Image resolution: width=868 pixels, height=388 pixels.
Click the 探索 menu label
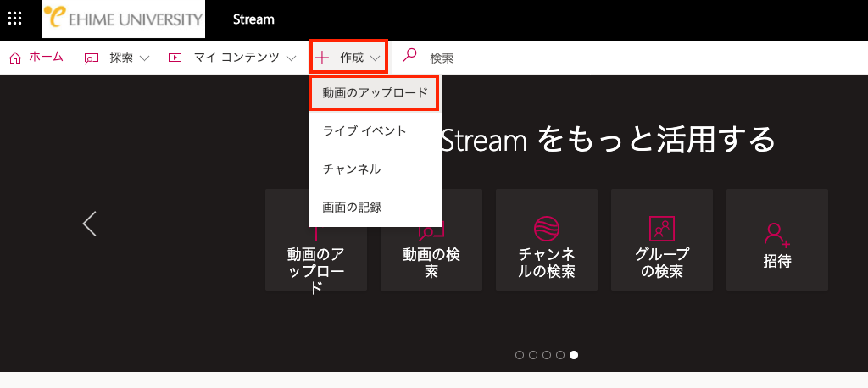121,58
